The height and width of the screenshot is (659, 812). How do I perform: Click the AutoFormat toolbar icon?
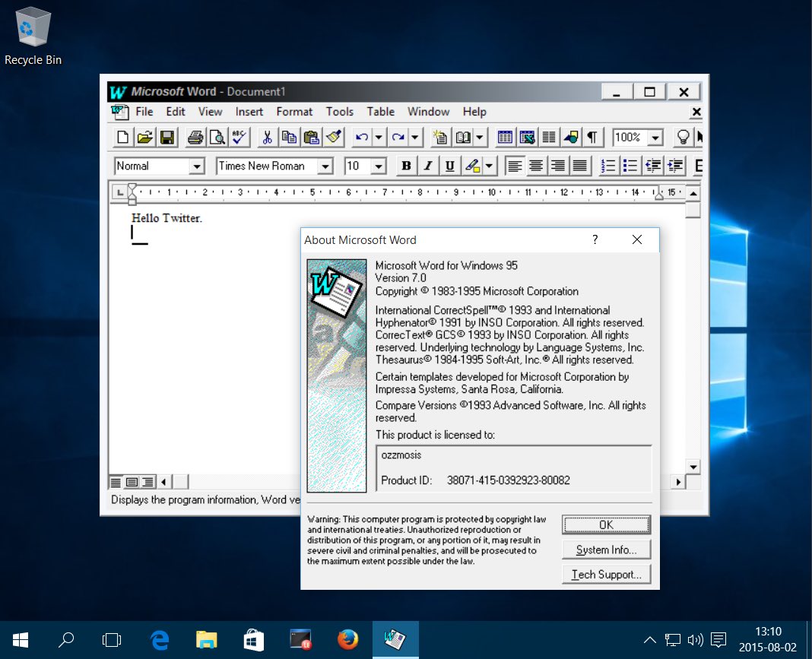click(x=440, y=137)
